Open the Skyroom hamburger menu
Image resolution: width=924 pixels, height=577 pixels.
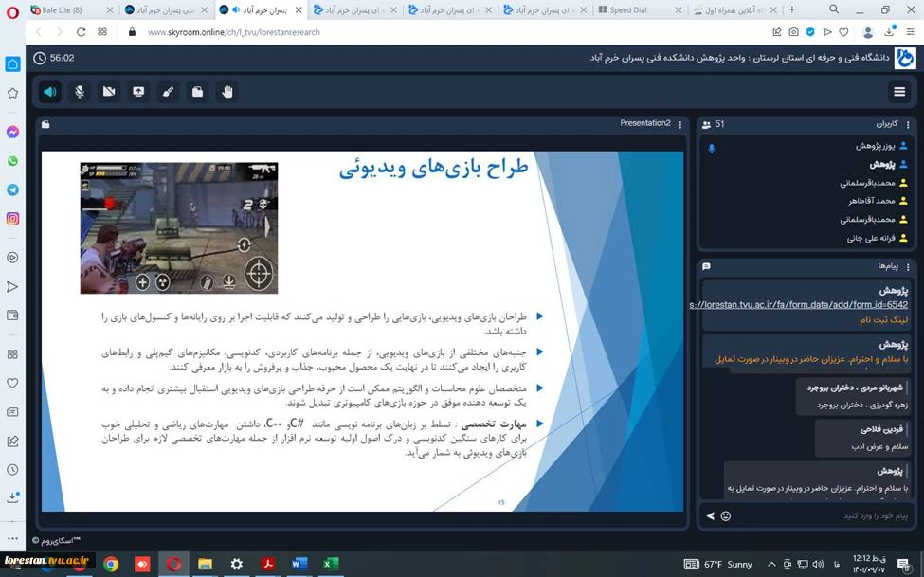click(899, 91)
